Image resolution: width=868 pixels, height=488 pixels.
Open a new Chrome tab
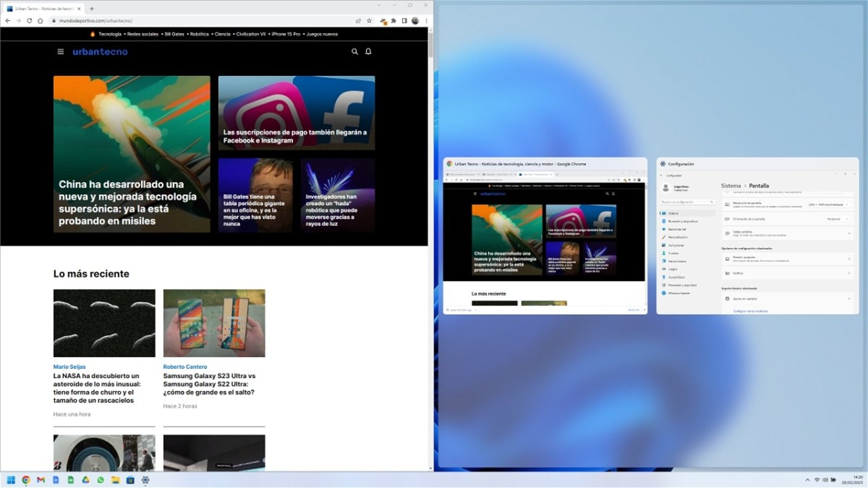pos(92,8)
